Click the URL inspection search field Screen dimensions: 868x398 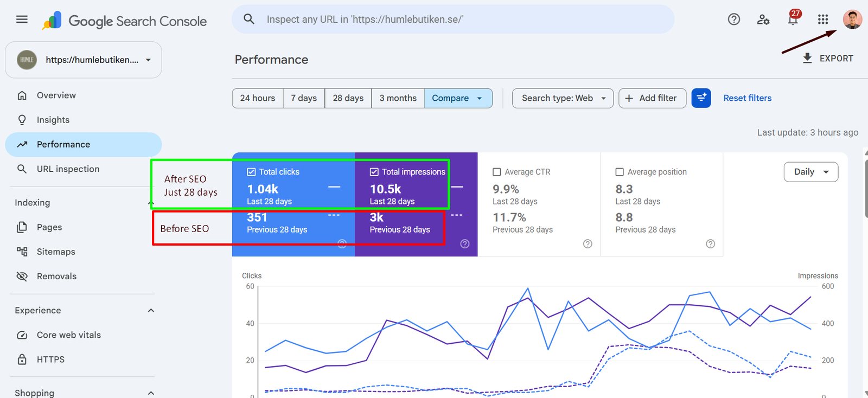pyautogui.click(x=453, y=20)
